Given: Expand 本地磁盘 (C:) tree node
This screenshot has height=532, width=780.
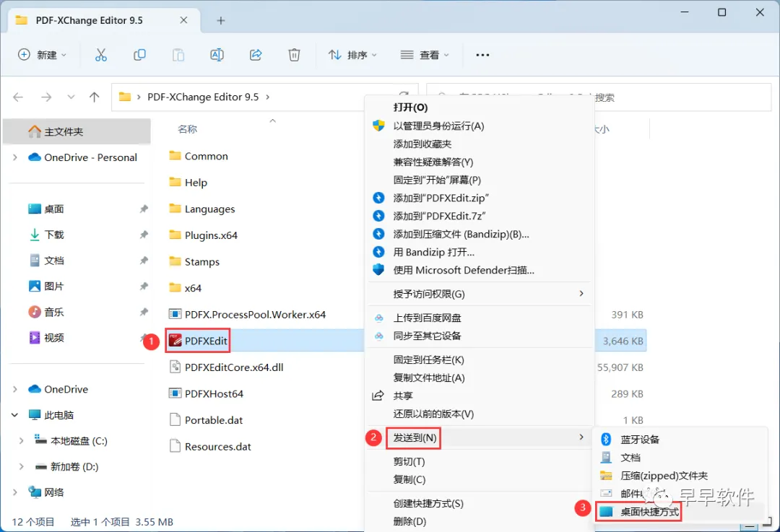Looking at the screenshot, I should 22,441.
